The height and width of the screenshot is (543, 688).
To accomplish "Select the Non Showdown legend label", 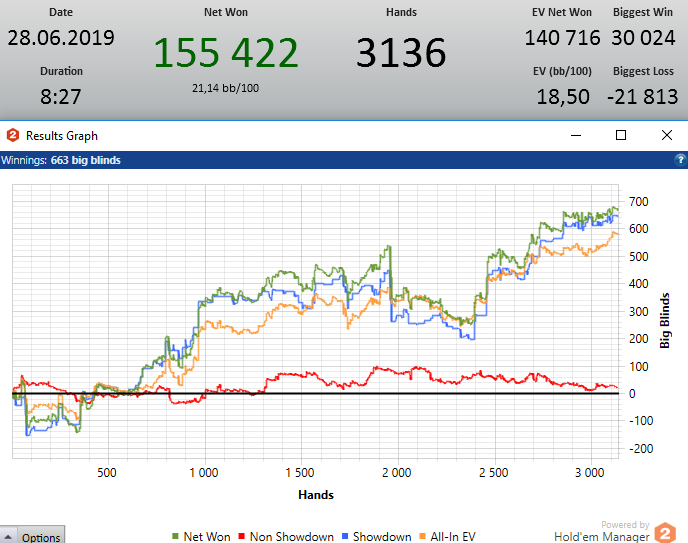I will click(292, 536).
